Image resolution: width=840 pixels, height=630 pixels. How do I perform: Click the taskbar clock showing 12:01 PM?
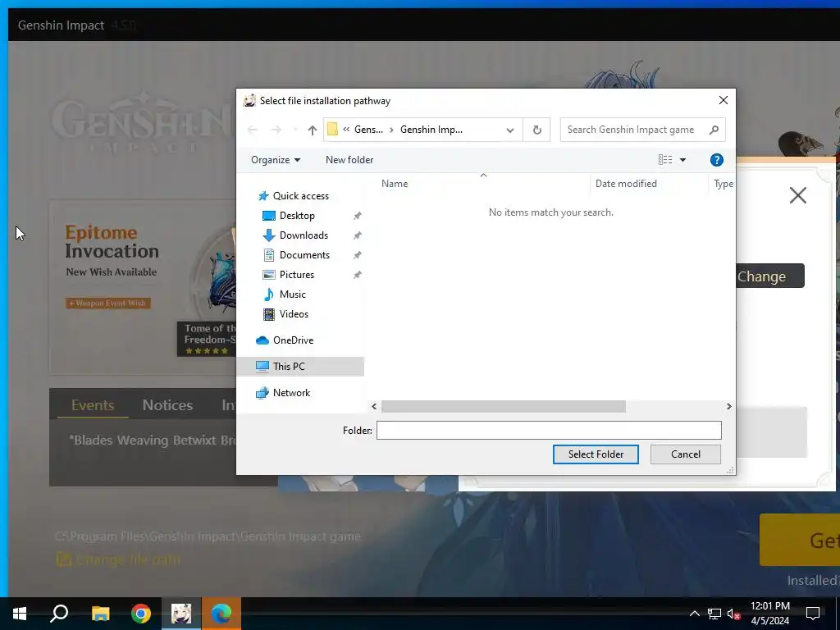tap(769, 614)
